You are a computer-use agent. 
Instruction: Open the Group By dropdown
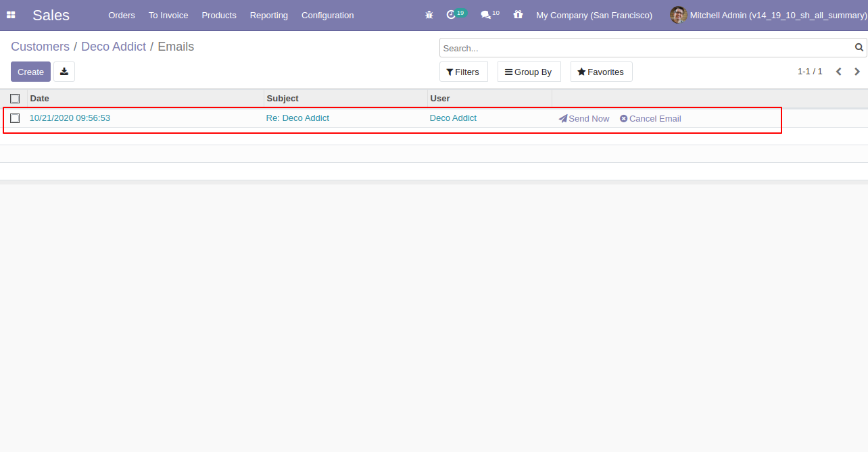coord(529,72)
